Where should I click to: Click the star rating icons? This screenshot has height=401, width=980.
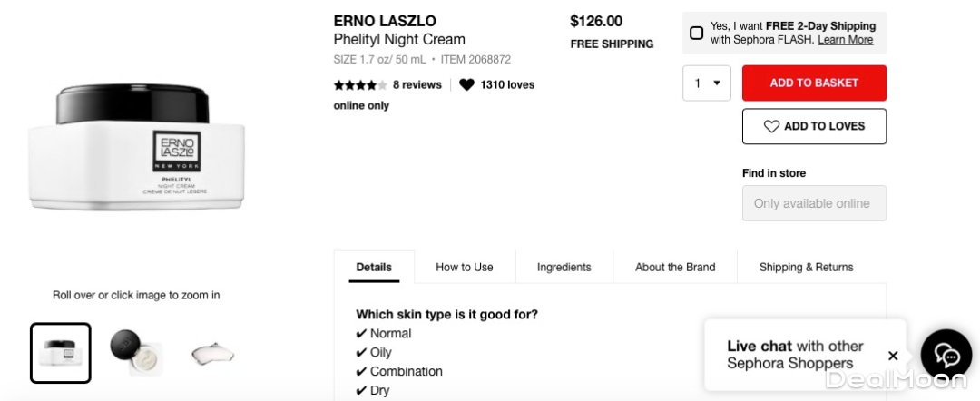[x=360, y=85]
